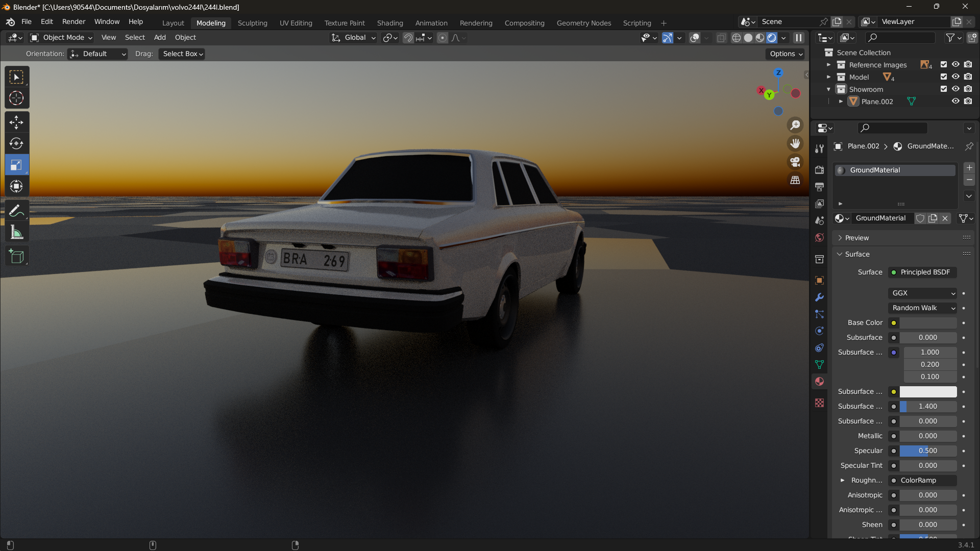Viewport: 980px width, 551px height.
Task: Switch to perspective/orthographic grid view
Action: [x=795, y=180]
